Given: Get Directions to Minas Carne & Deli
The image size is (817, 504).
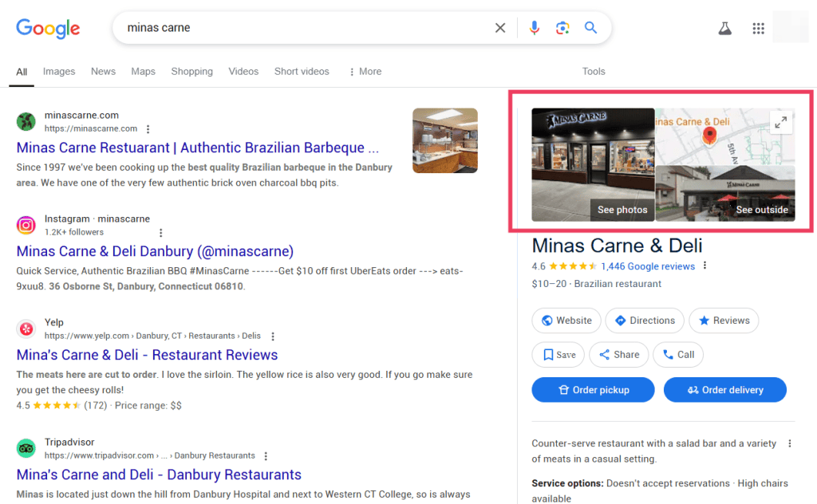Looking at the screenshot, I should click(645, 321).
